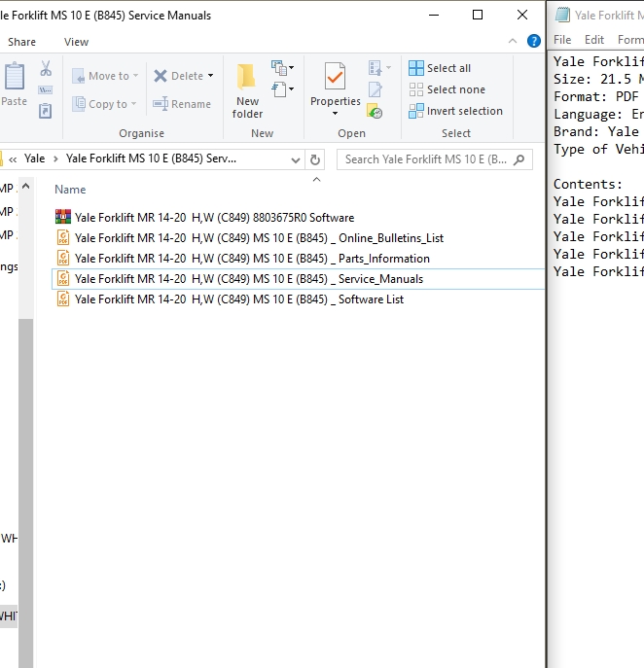Image resolution: width=644 pixels, height=668 pixels.
Task: Click the History icon with clock
Action: [375, 111]
